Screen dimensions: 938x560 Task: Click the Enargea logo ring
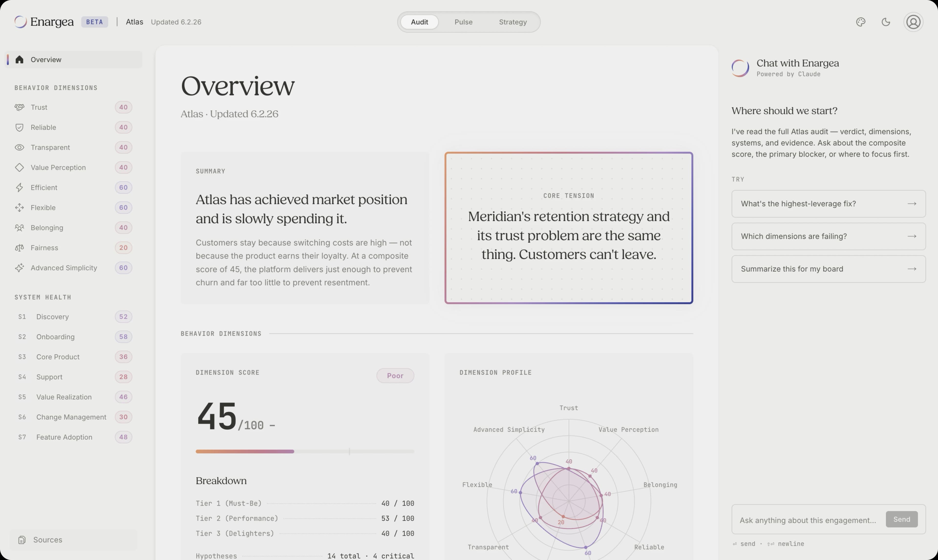coord(20,22)
